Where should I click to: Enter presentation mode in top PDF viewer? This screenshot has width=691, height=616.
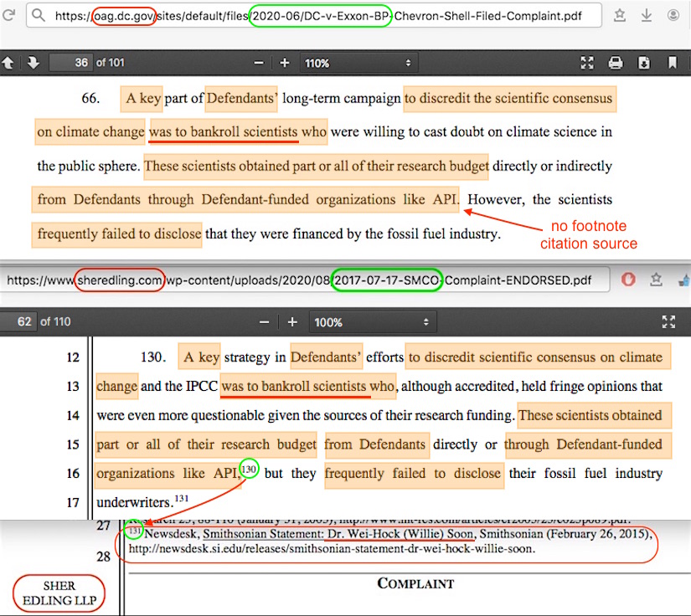[587, 63]
